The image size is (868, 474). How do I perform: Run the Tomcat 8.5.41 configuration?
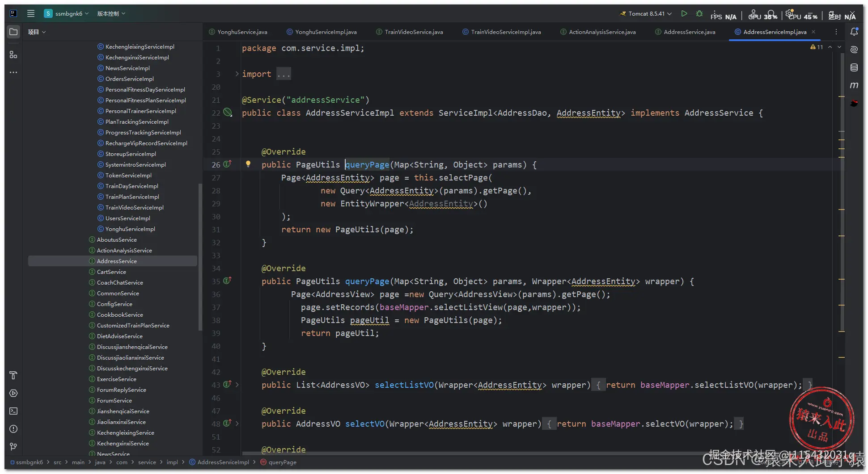click(684, 13)
